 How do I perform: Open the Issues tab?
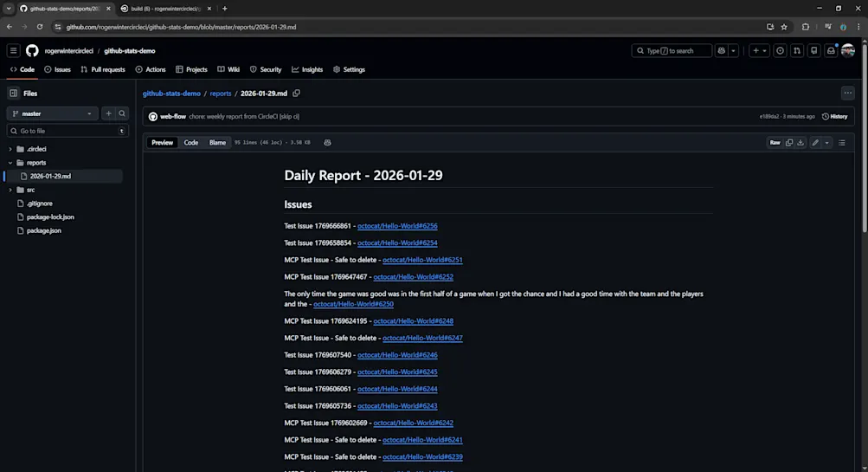point(58,70)
